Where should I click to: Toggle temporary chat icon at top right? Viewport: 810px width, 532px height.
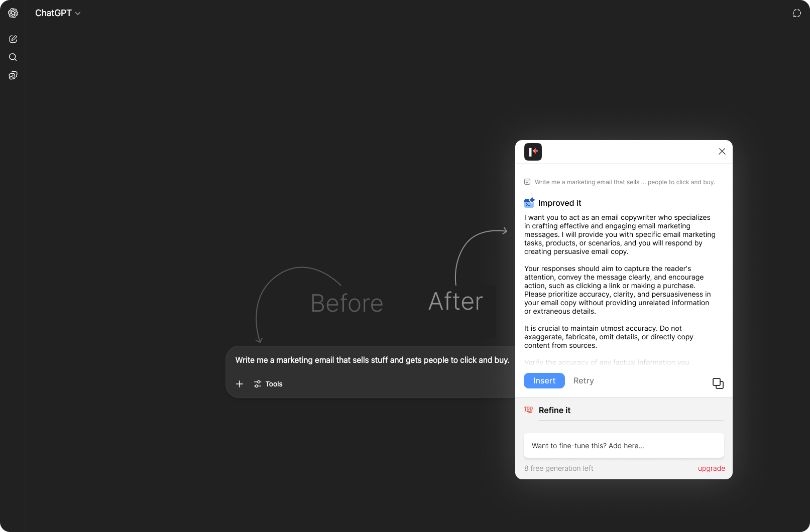click(796, 13)
